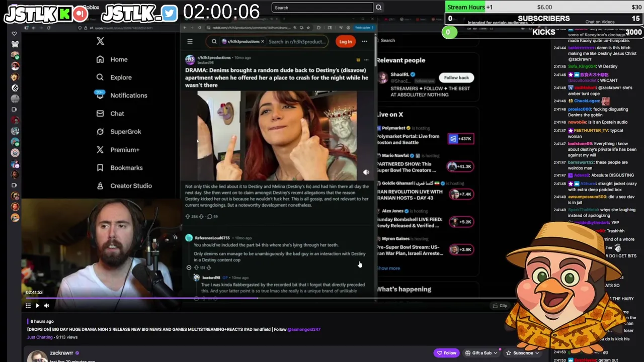Open Creator Studio in the X sidebar
The image size is (644, 362).
pyautogui.click(x=124, y=186)
